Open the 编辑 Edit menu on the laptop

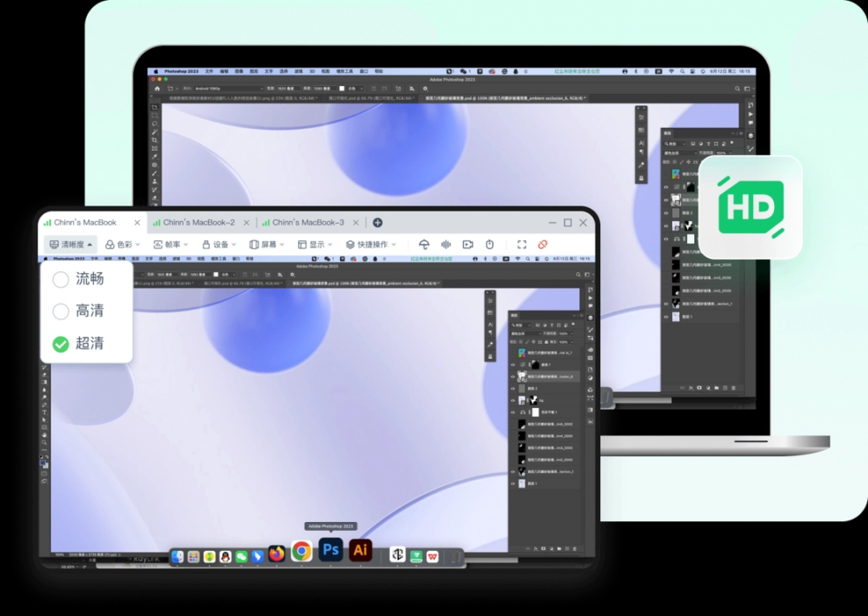click(x=224, y=71)
